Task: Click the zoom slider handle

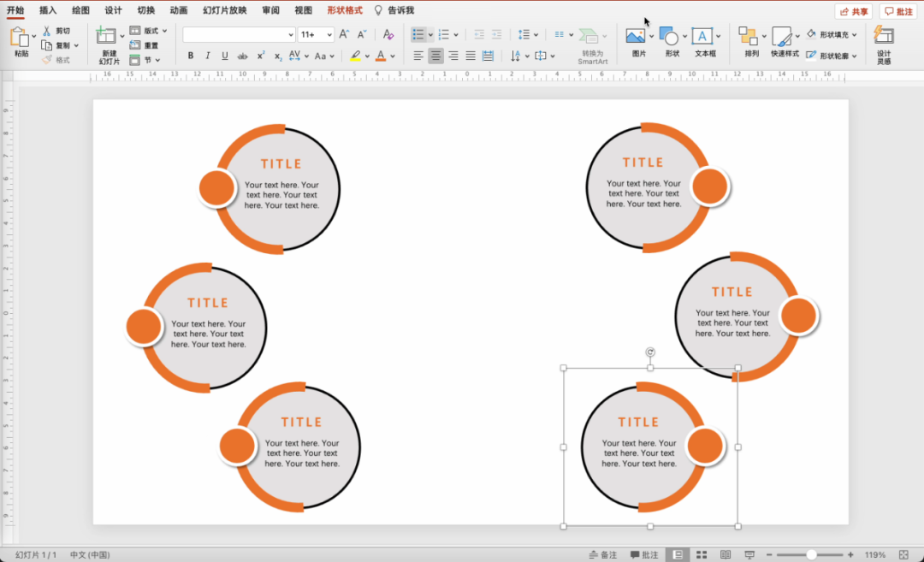Action: point(811,554)
